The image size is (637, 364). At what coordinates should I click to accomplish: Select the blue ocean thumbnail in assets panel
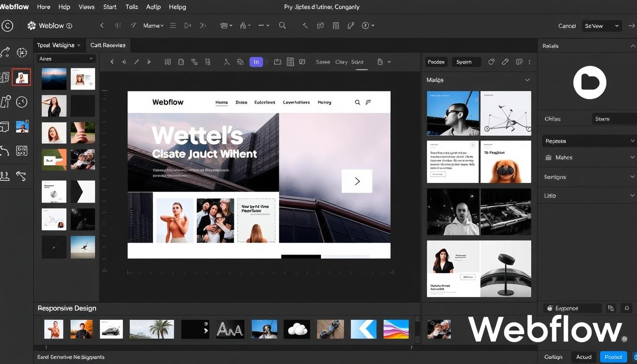point(54,79)
